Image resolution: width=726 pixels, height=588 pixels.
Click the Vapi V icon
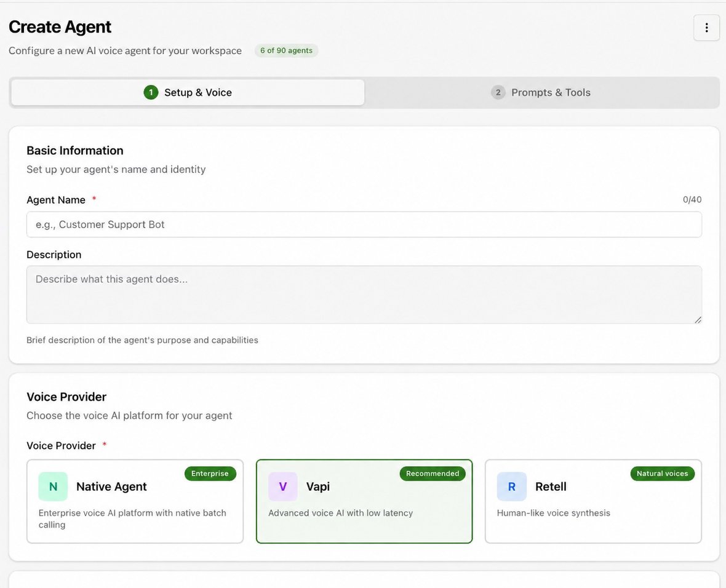(x=282, y=487)
